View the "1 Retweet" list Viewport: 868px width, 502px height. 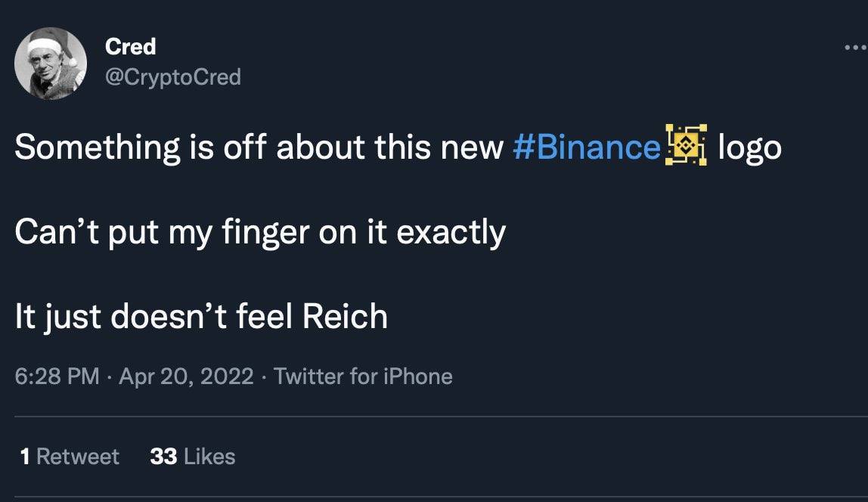70,457
